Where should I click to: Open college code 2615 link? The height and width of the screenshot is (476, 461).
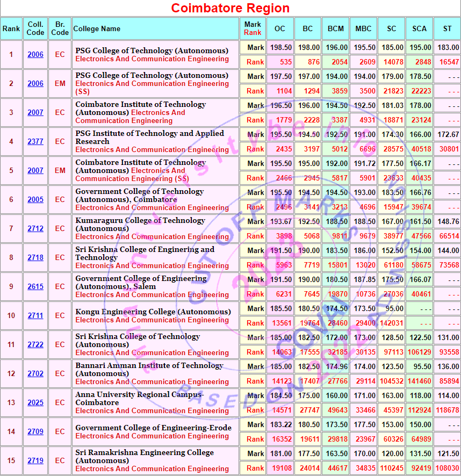click(35, 287)
